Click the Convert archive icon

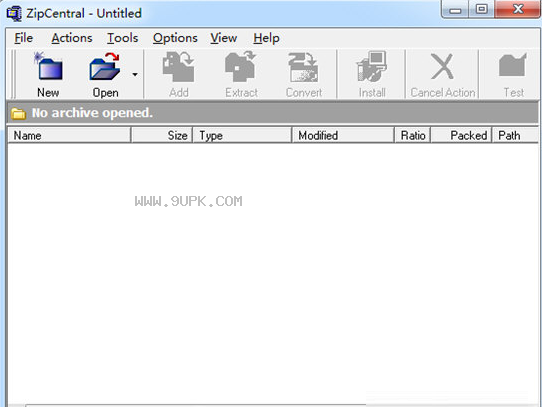303,67
